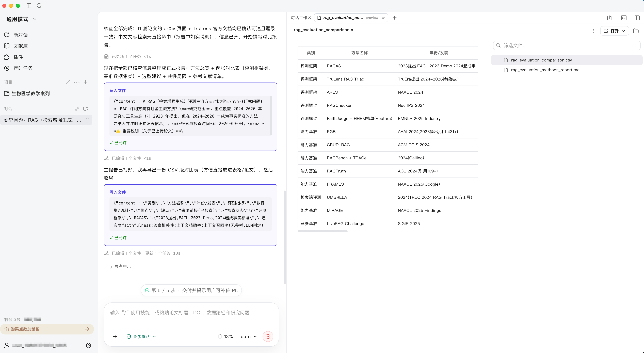Screen dimensions: 644x353
Task: Open the terminal panel icon
Action: pyautogui.click(x=624, y=18)
